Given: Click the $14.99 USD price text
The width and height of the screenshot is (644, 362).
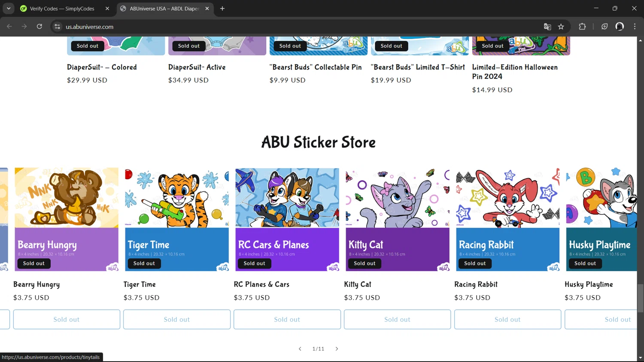Looking at the screenshot, I should pos(492,90).
